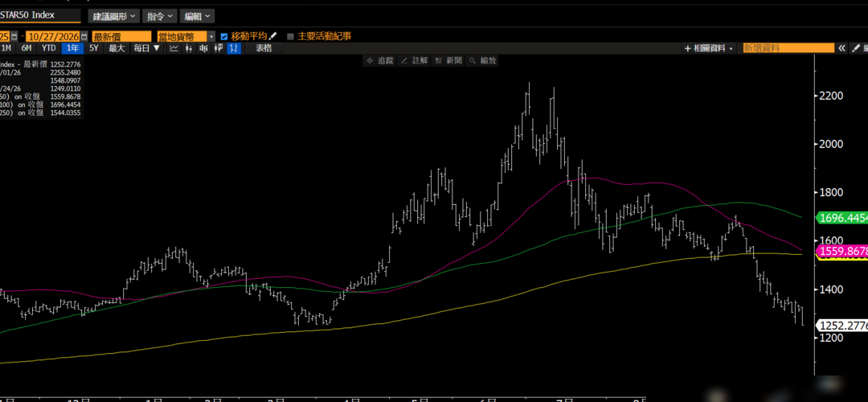
Task: Open the 指令 dropdown menu
Action: [159, 16]
